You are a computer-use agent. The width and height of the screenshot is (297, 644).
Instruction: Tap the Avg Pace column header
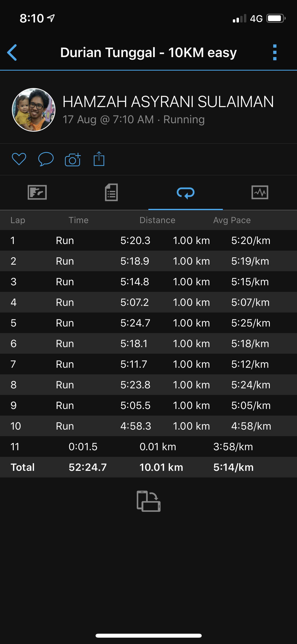coord(232,220)
